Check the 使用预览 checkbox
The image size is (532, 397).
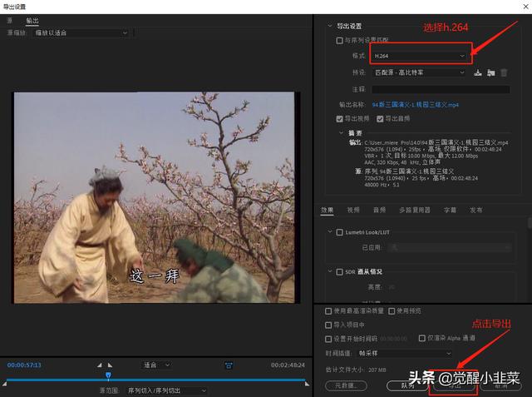[392, 311]
